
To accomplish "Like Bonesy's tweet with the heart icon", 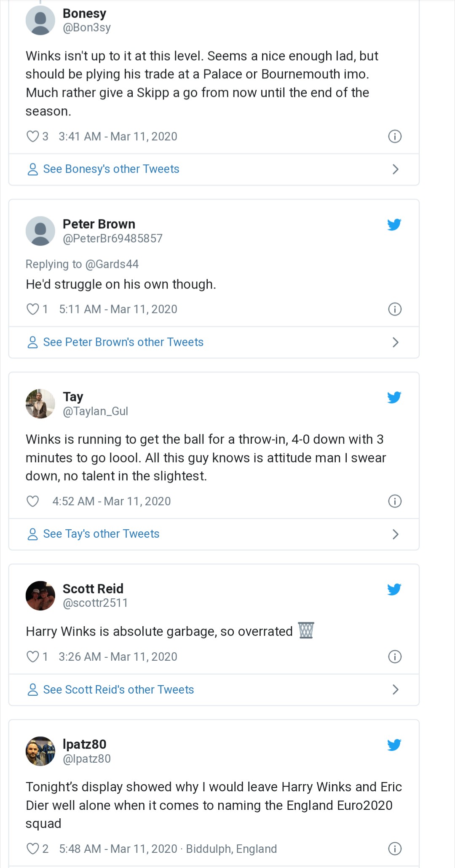I will click(32, 137).
